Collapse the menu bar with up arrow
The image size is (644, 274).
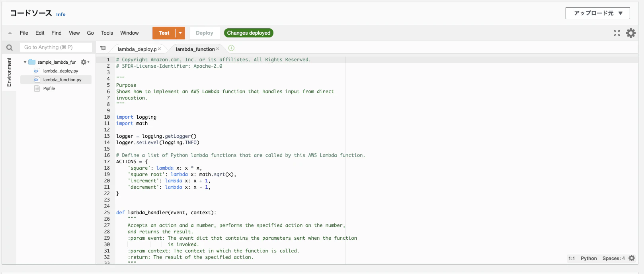point(10,33)
